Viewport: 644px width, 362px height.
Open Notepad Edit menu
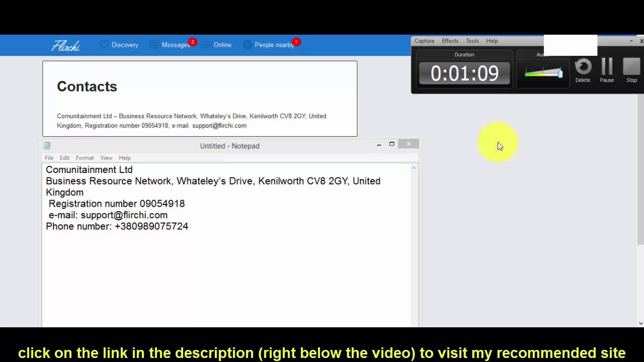click(x=64, y=158)
